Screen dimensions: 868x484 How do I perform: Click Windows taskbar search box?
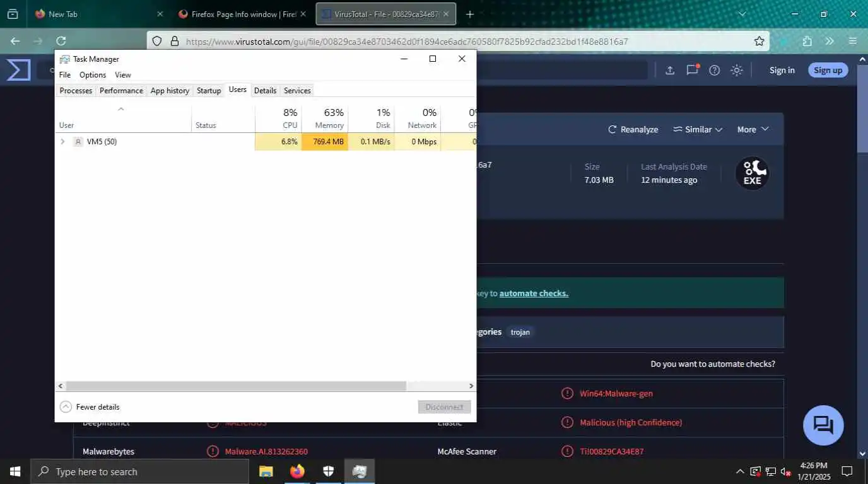[x=139, y=471]
